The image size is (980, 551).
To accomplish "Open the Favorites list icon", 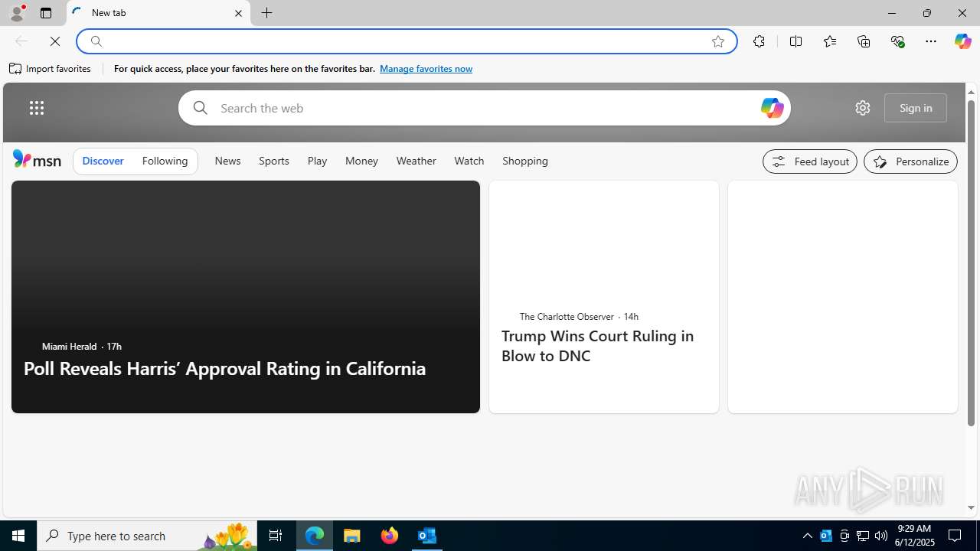I will (830, 41).
